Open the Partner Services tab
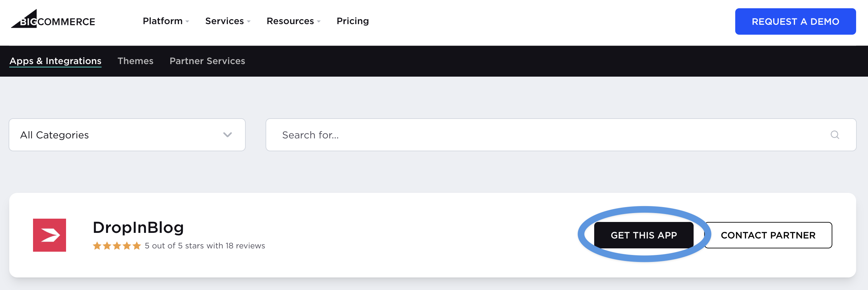Viewport: 868px width, 290px height. pyautogui.click(x=207, y=61)
